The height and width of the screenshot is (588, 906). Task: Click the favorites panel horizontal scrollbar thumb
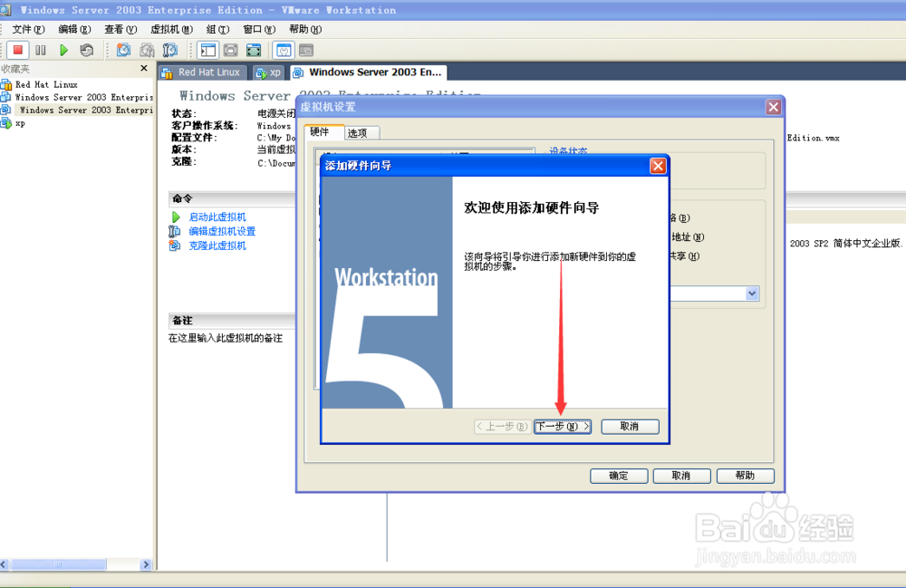58,564
